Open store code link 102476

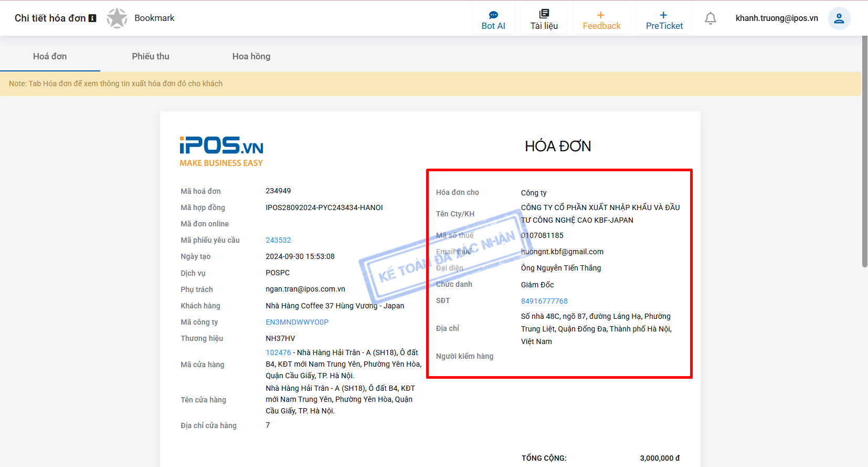click(278, 352)
